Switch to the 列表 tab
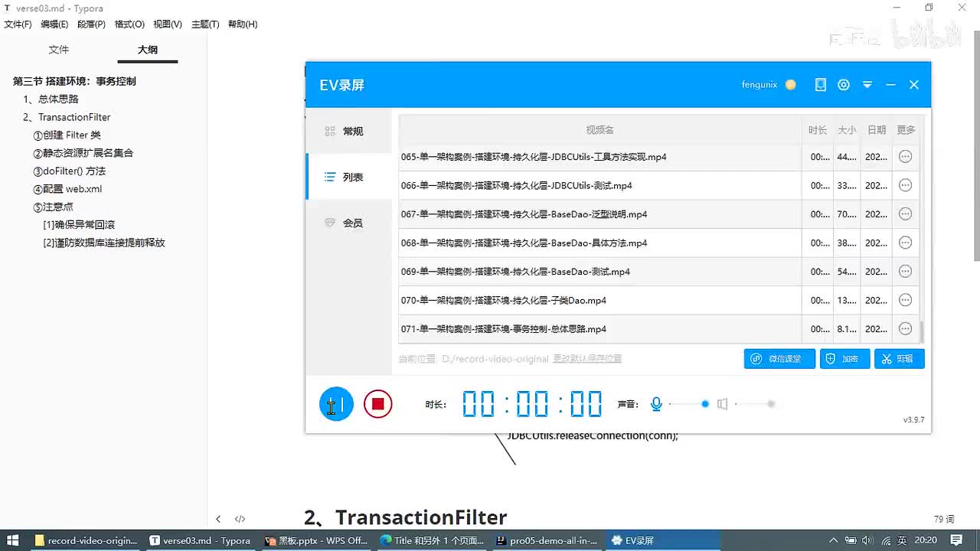The width and height of the screenshot is (980, 551). tap(348, 177)
